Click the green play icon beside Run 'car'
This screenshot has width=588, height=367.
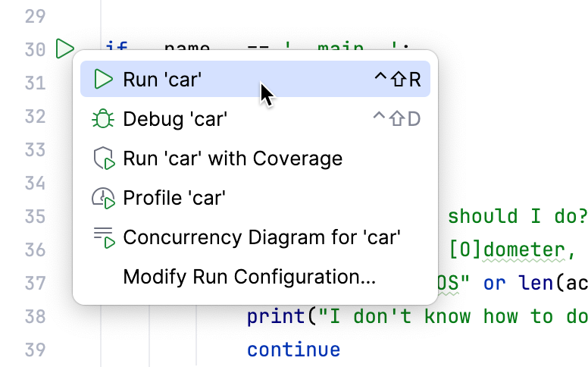(103, 80)
